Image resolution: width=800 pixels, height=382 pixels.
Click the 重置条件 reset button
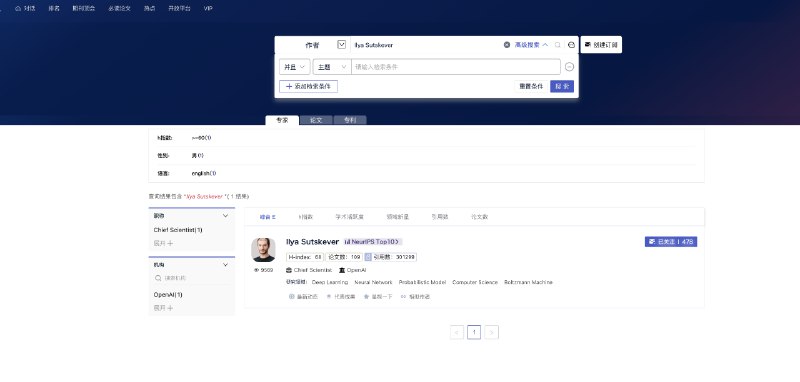(531, 87)
